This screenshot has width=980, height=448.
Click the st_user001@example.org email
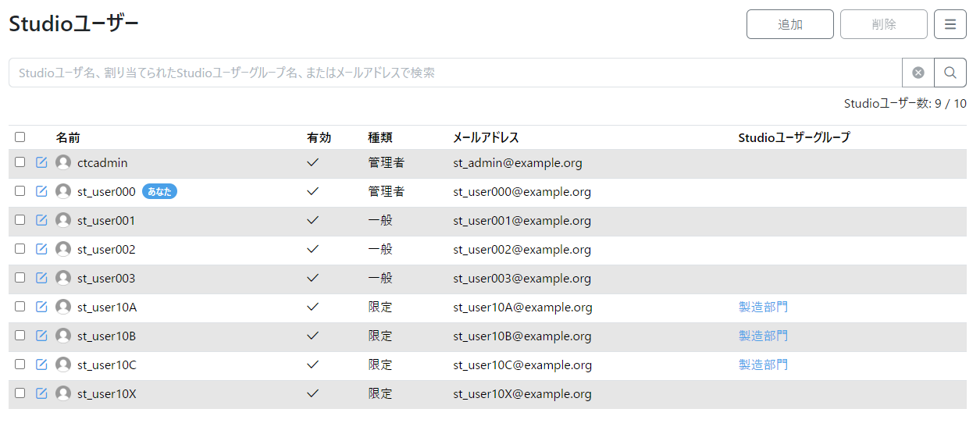pos(522,221)
